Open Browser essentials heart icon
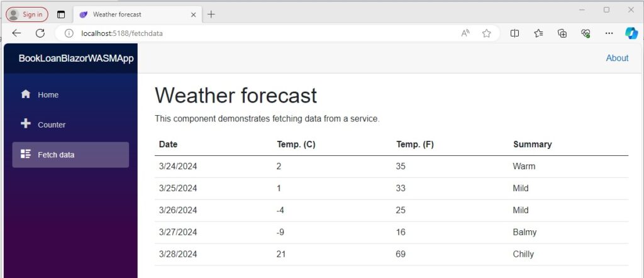This screenshot has width=644, height=278. pyautogui.click(x=585, y=33)
